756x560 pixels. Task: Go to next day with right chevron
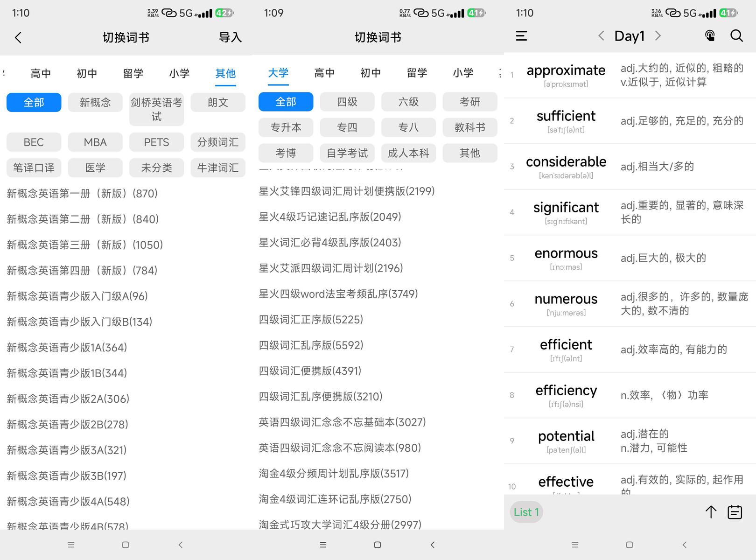click(x=658, y=36)
